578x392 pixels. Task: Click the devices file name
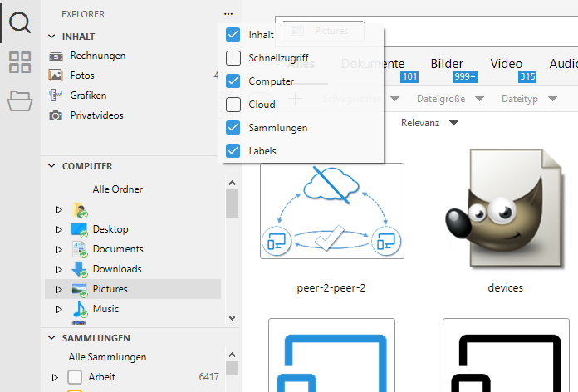505,287
